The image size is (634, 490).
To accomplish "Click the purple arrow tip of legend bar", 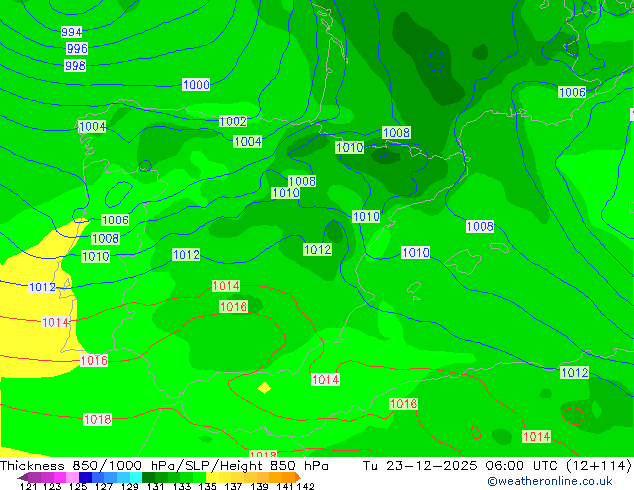I will tap(23, 478).
